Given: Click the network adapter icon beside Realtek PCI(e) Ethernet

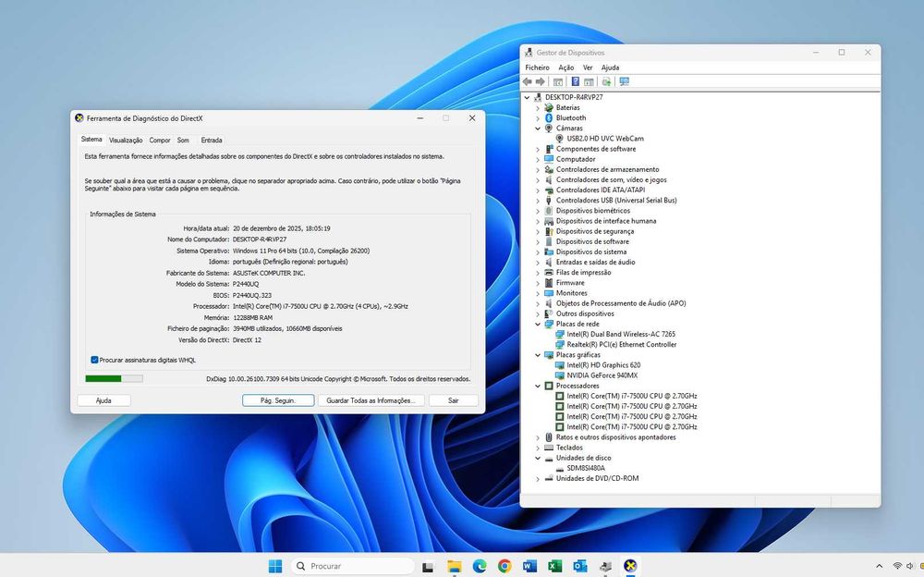Looking at the screenshot, I should 560,345.
